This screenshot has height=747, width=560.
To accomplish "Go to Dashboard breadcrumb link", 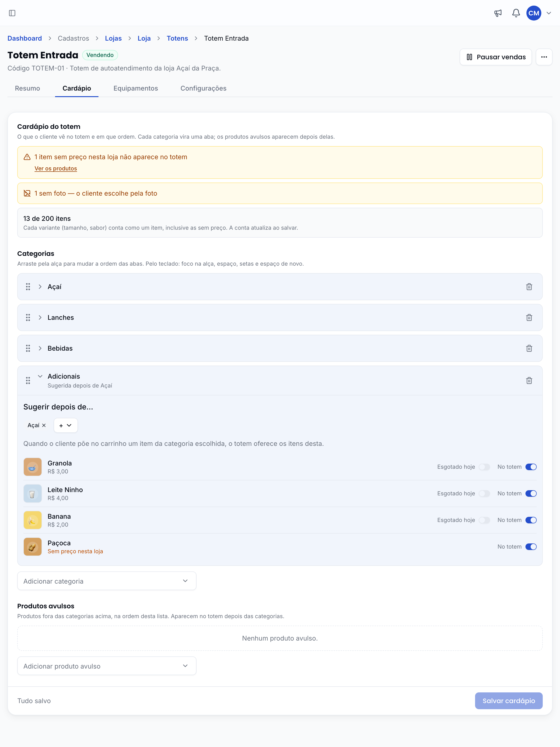I will 25,38.
